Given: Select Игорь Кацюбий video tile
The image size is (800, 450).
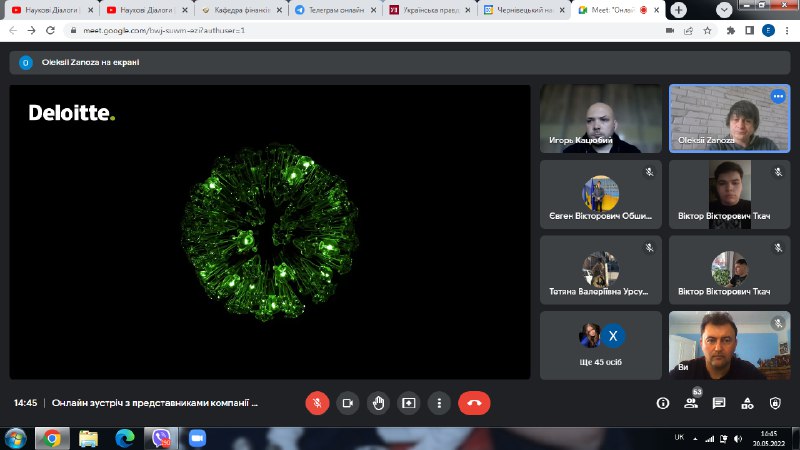Looking at the screenshot, I should tap(601, 118).
